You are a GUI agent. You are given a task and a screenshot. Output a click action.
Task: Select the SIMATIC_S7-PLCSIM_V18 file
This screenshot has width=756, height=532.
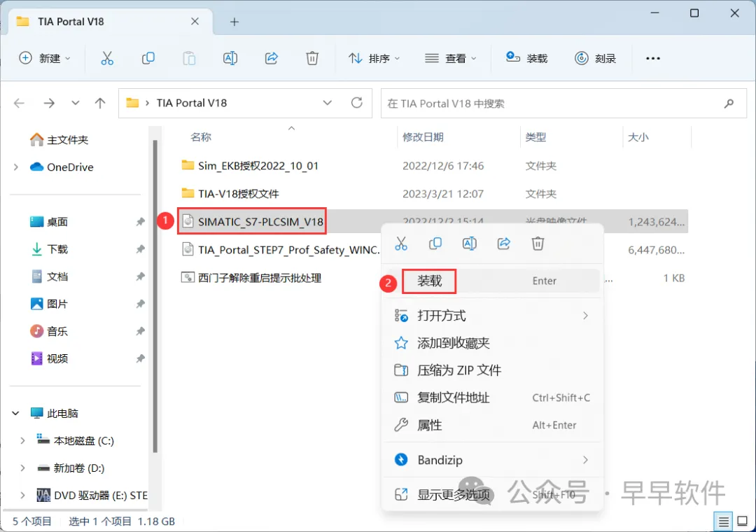click(252, 222)
